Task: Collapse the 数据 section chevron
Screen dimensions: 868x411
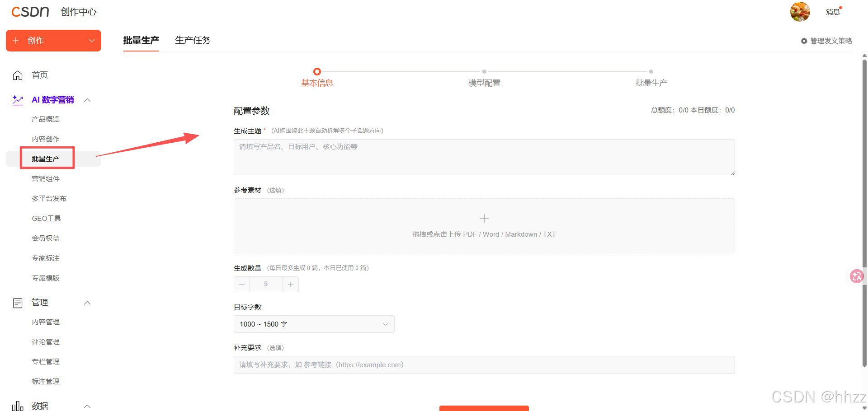Action: [x=88, y=406]
